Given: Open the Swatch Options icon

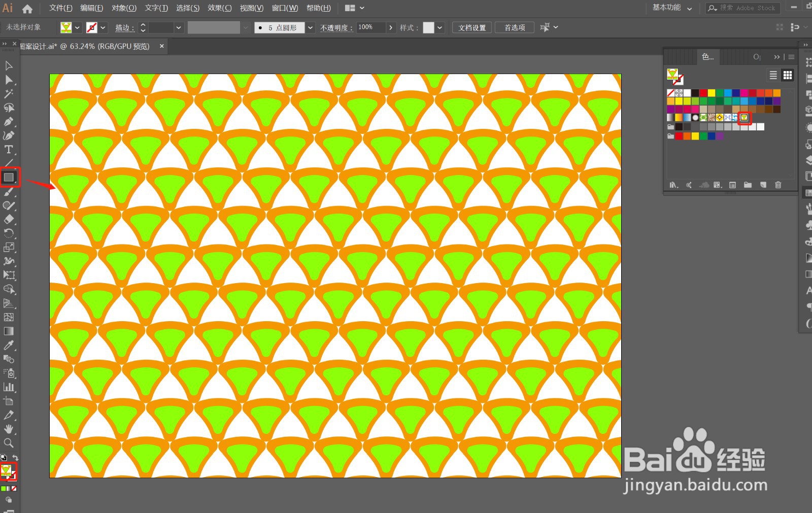Looking at the screenshot, I should click(732, 185).
